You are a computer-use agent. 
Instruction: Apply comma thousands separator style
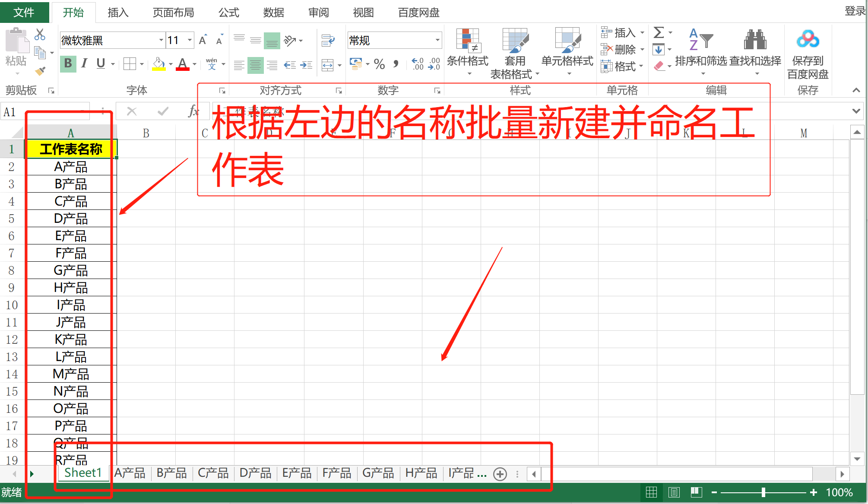point(396,64)
